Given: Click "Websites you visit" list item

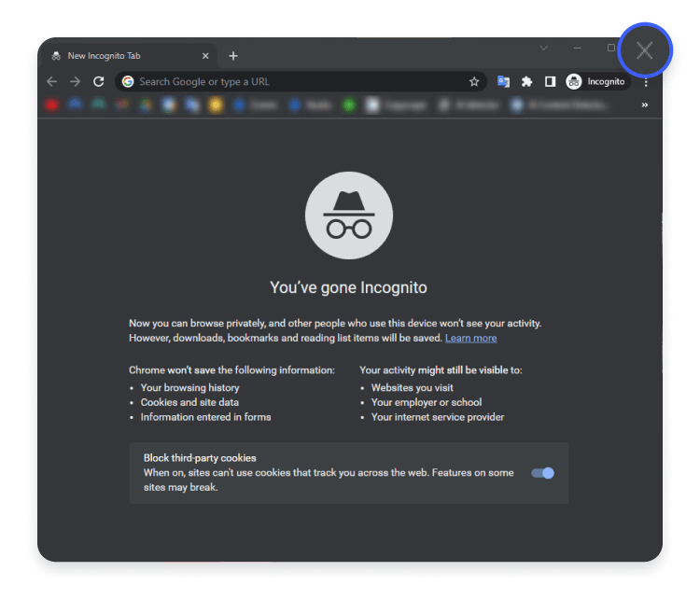Looking at the screenshot, I should point(412,388).
